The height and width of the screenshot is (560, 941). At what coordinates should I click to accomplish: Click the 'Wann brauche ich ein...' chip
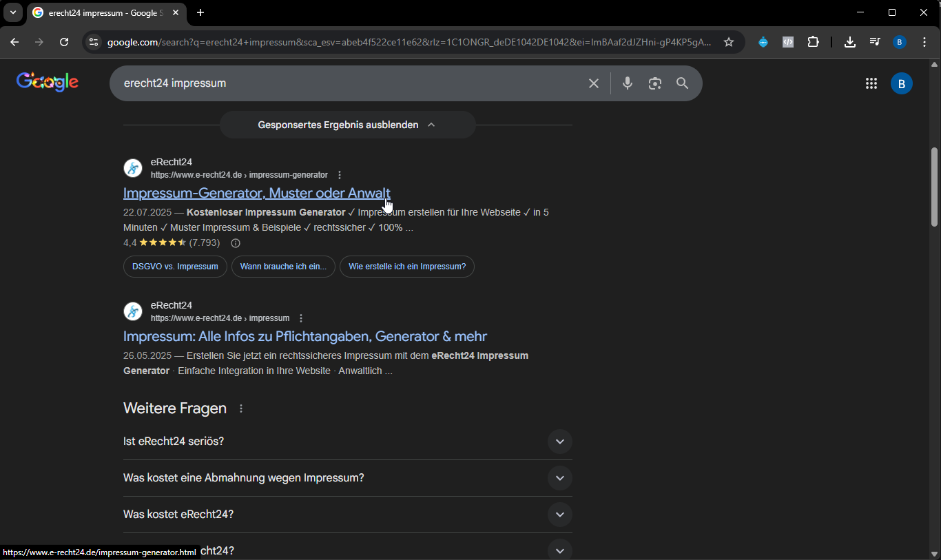[283, 267]
